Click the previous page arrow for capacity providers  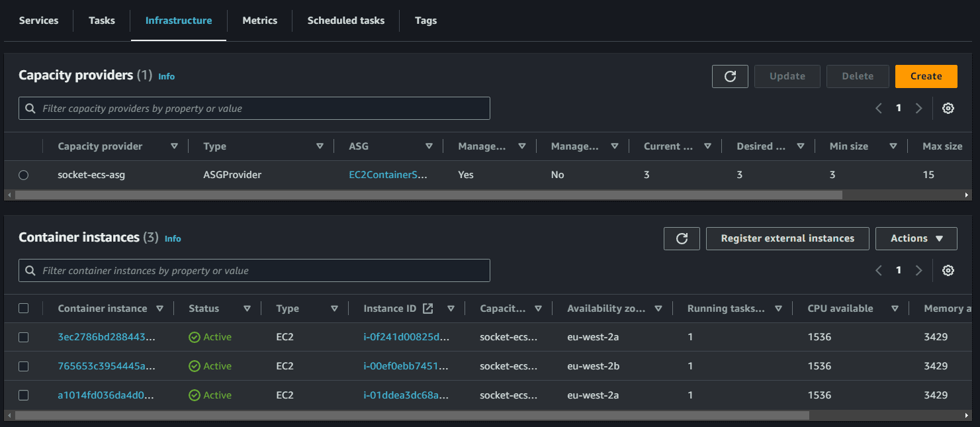878,108
